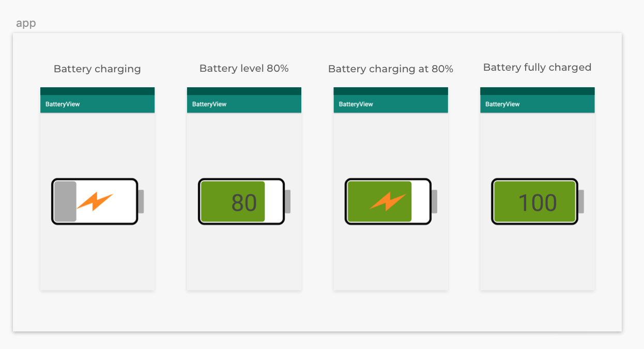Click the 'app' frame label

[x=26, y=23]
